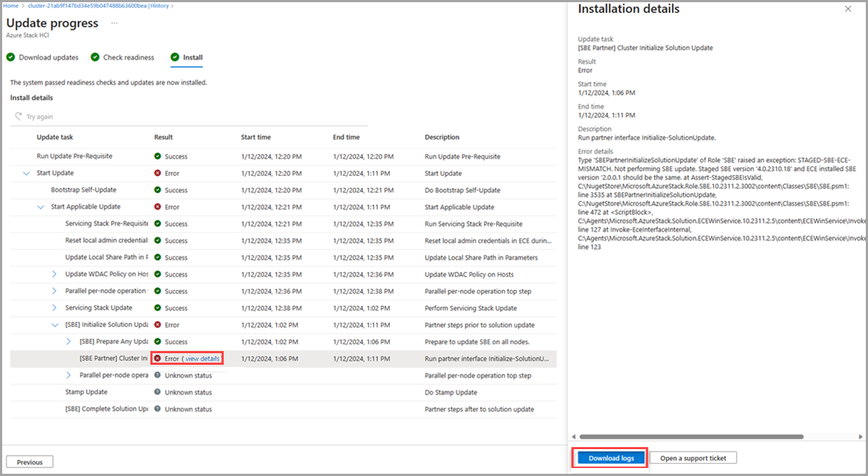The width and height of the screenshot is (868, 476).
Task: Click the Description column header
Action: click(442, 137)
